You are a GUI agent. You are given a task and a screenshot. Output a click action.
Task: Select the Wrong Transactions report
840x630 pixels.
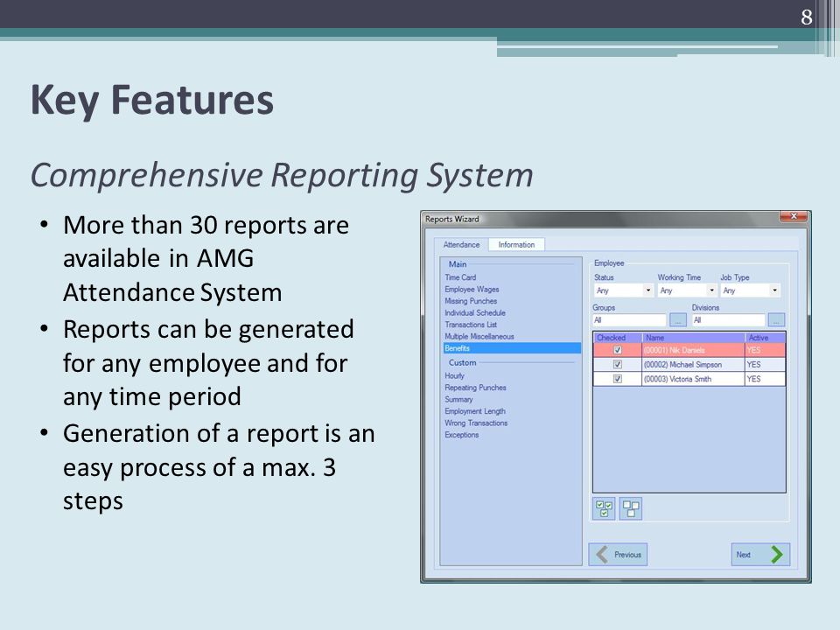point(476,423)
